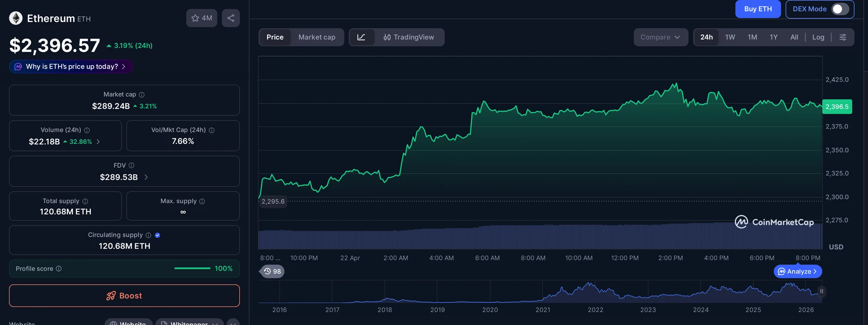The image size is (868, 325).
Task: Expand Volume (24h) details chevron
Action: click(x=98, y=141)
